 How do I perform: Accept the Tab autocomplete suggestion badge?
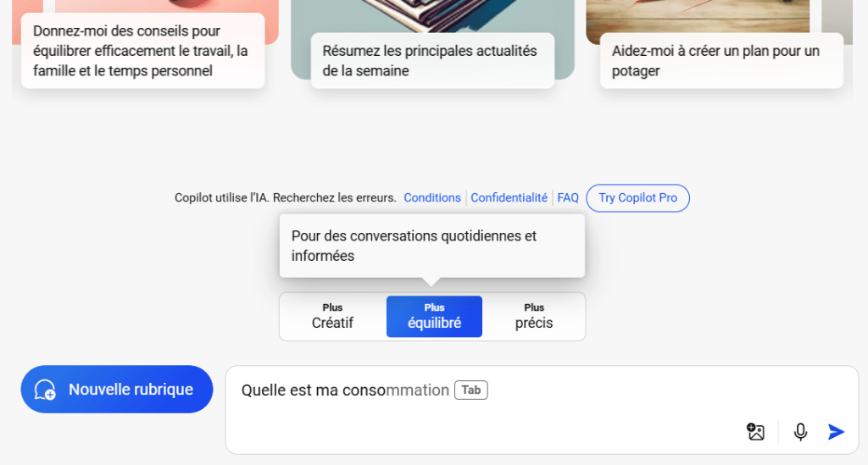tap(470, 390)
